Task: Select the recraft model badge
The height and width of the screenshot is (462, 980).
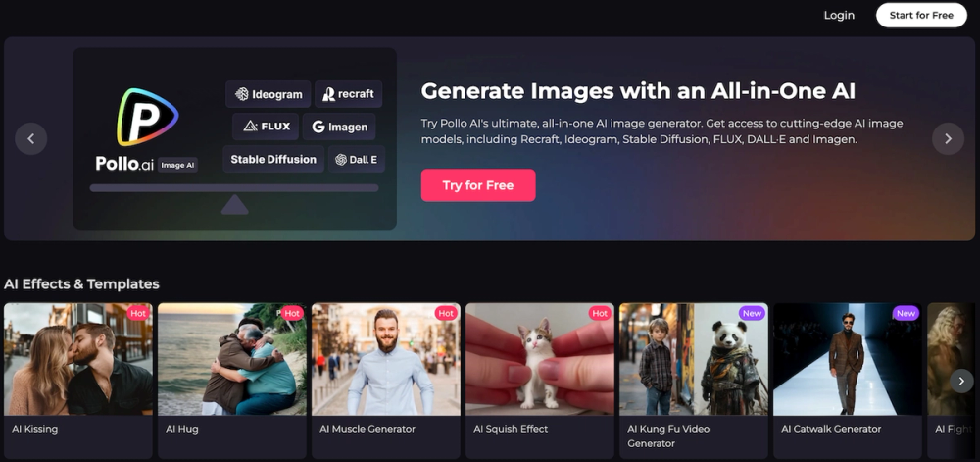Action: pos(348,94)
